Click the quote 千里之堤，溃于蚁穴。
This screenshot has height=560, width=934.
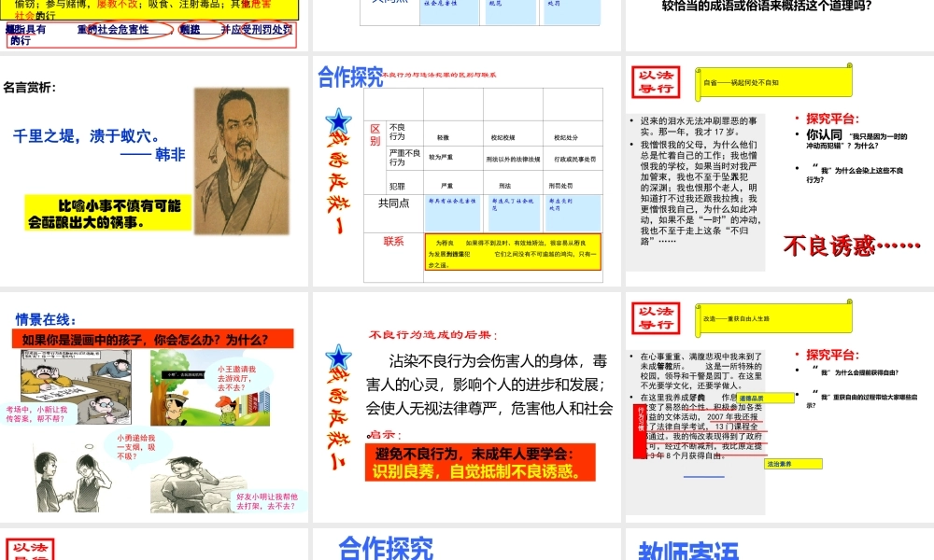click(86, 135)
